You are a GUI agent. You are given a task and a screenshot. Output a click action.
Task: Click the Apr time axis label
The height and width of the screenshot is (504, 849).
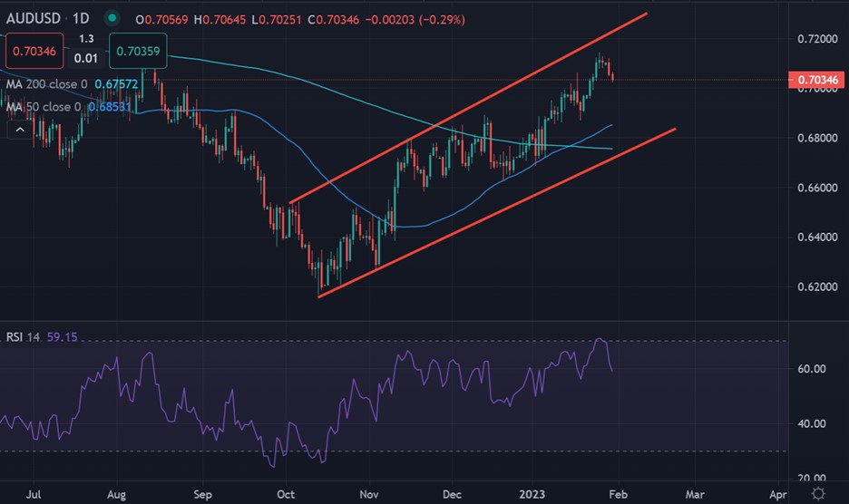point(778,494)
